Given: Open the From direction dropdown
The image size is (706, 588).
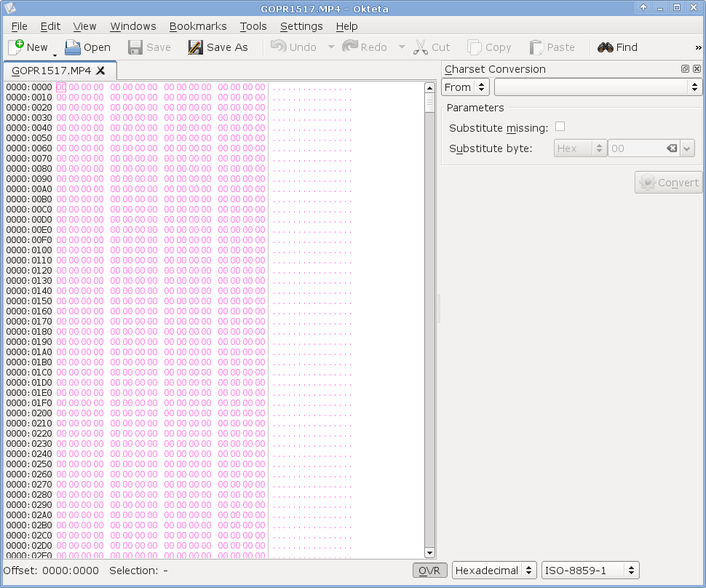Looking at the screenshot, I should point(465,87).
